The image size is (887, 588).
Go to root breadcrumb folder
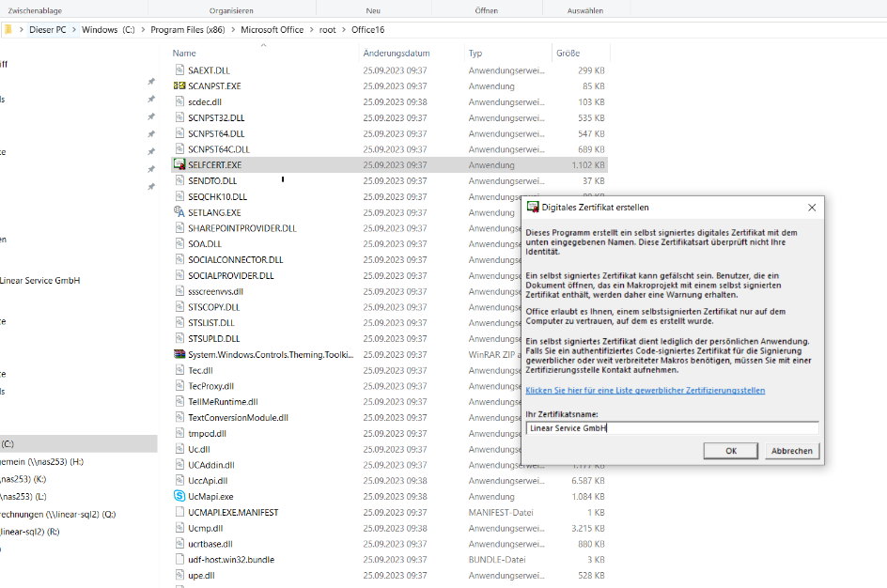click(x=328, y=29)
